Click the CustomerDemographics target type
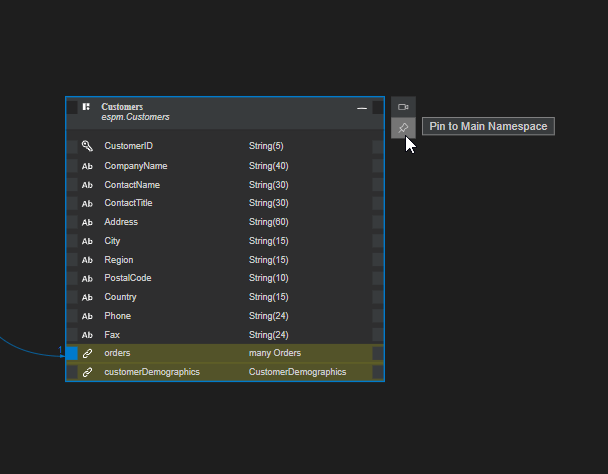Image resolution: width=608 pixels, height=474 pixels. [297, 372]
